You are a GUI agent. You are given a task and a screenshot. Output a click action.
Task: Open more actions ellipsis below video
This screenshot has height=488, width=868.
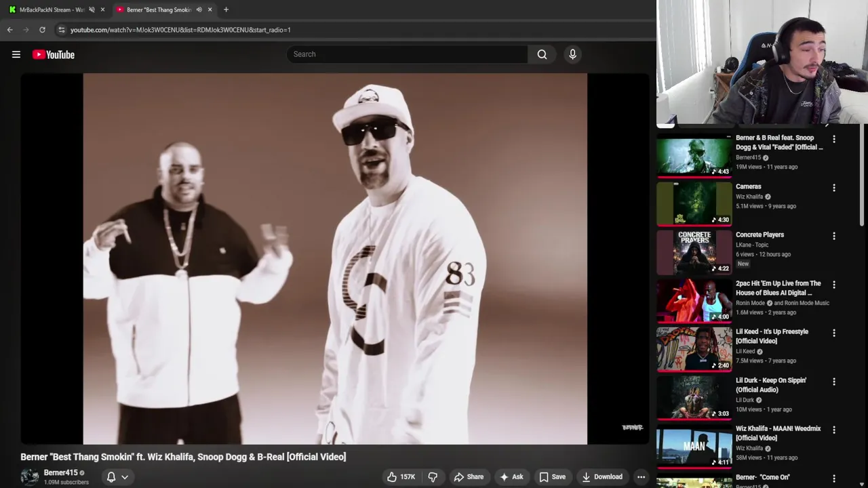coord(641,477)
